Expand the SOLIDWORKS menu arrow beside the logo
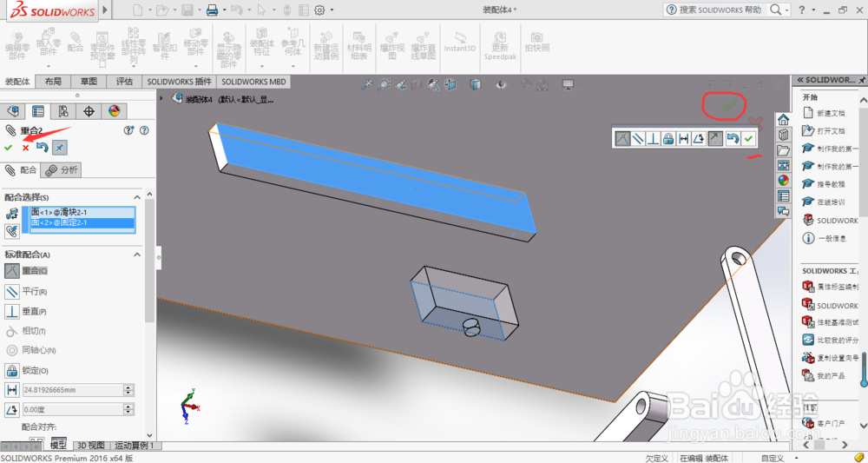The width and height of the screenshot is (868, 463). tap(105, 10)
